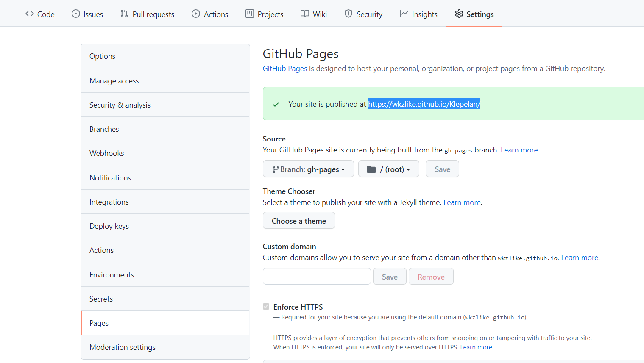The height and width of the screenshot is (363, 644).
Task: Select Environments in sidebar
Action: click(x=165, y=274)
